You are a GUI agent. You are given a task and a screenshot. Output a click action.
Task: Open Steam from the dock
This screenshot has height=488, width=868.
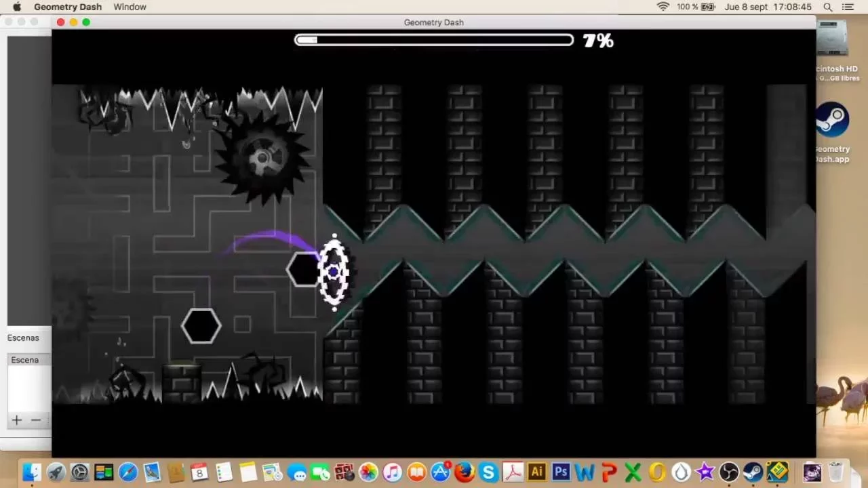753,472
